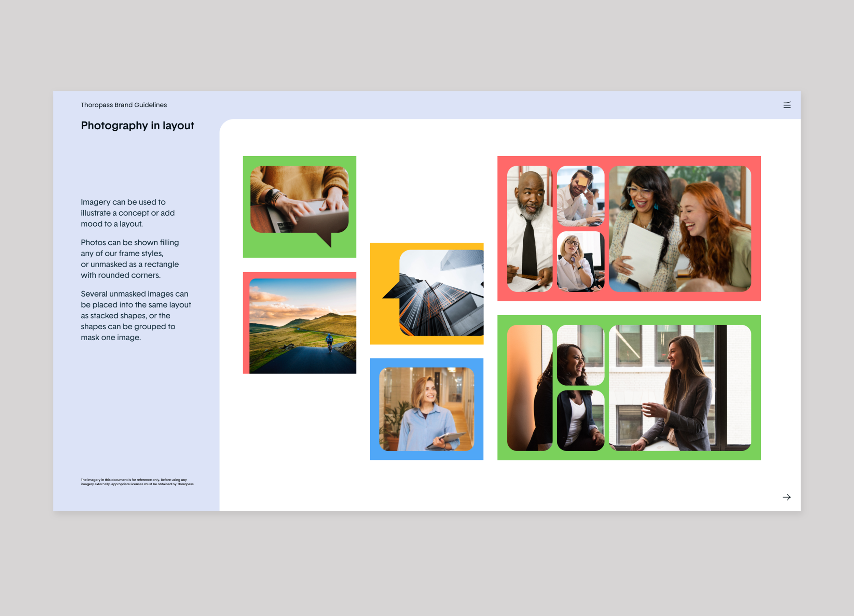The image size is (854, 616).
Task: Click the next page arrow
Action: [786, 497]
